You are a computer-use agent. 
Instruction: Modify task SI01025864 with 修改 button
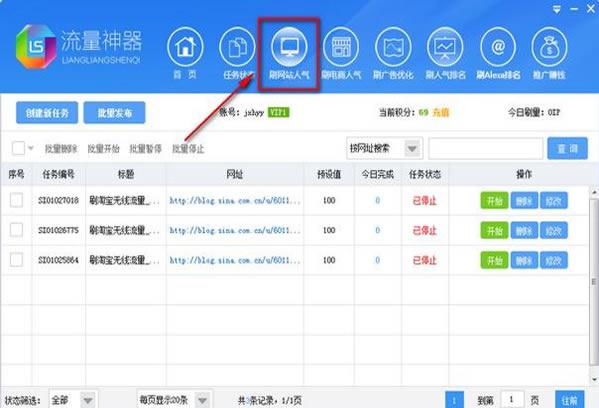coord(554,260)
